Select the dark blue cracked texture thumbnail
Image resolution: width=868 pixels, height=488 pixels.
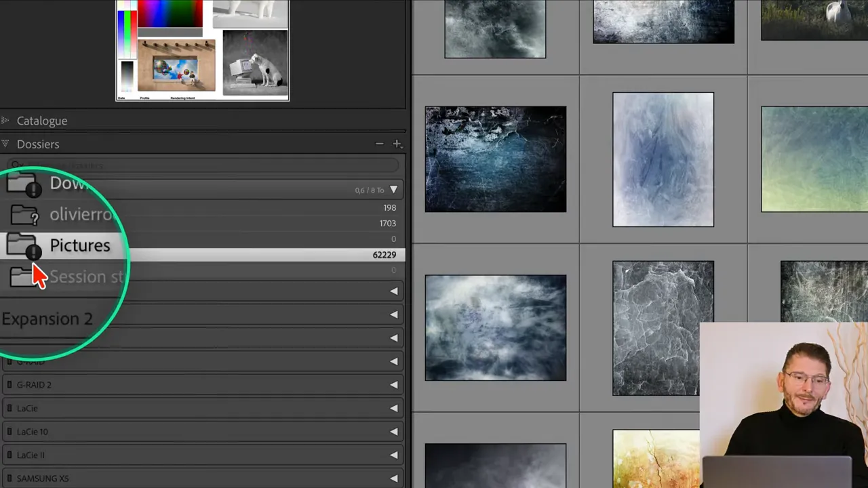[x=495, y=159]
